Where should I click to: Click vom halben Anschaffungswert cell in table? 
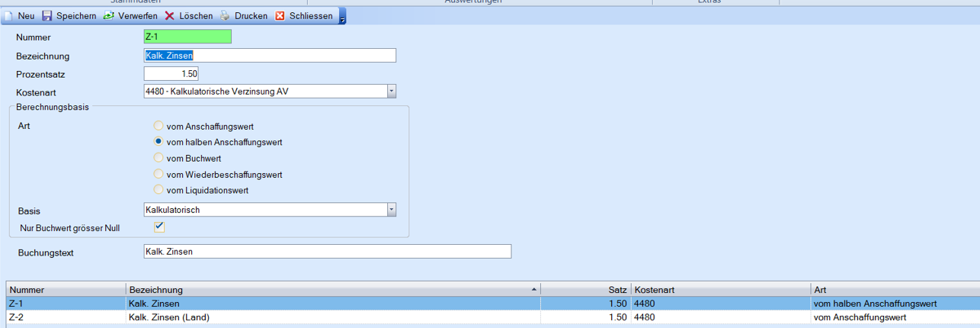coord(895,304)
